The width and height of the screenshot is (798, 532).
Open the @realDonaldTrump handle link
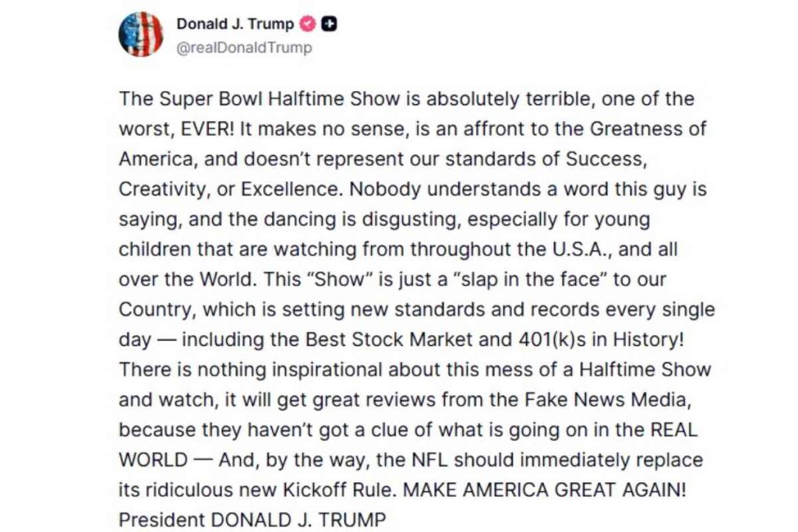coord(244,48)
